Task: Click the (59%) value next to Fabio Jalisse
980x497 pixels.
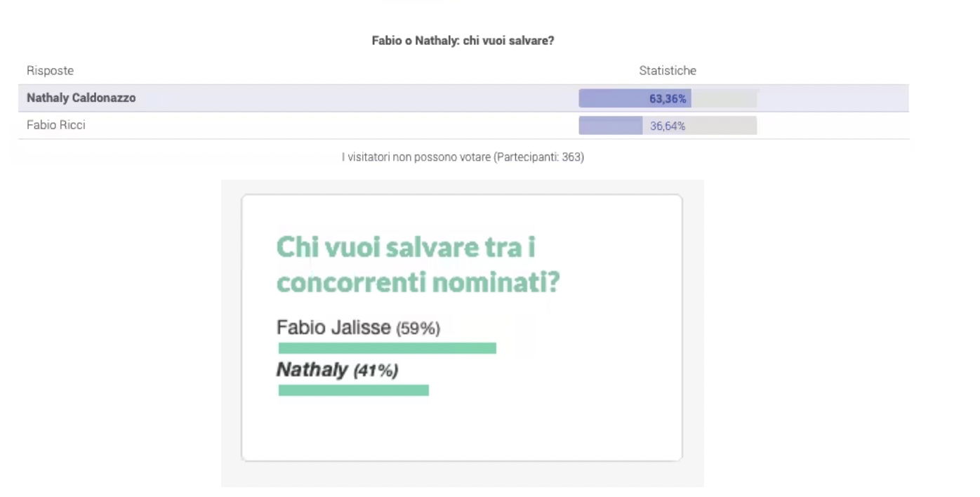Action: pyautogui.click(x=418, y=329)
